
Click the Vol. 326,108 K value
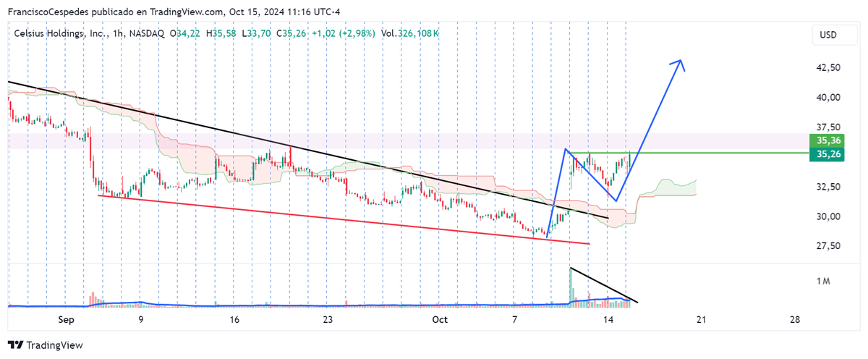(409, 33)
